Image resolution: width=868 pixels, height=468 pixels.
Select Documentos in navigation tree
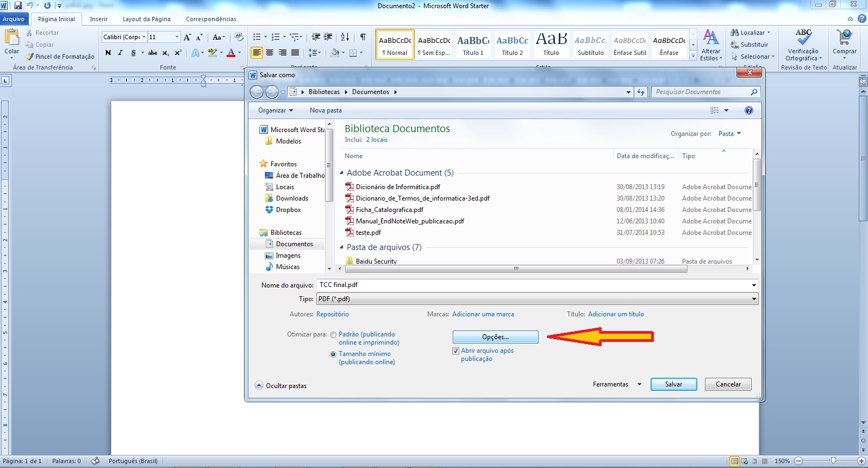[294, 244]
